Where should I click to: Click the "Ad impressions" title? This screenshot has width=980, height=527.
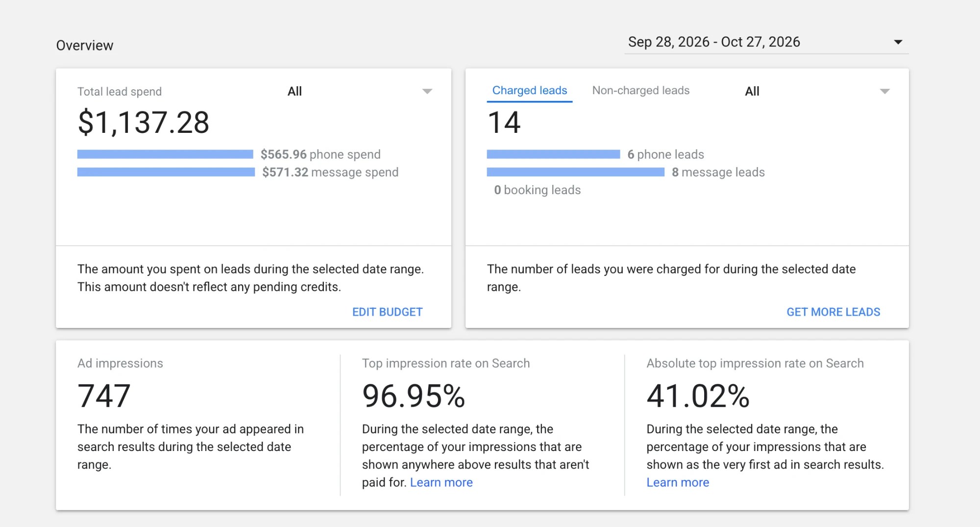pyautogui.click(x=120, y=363)
